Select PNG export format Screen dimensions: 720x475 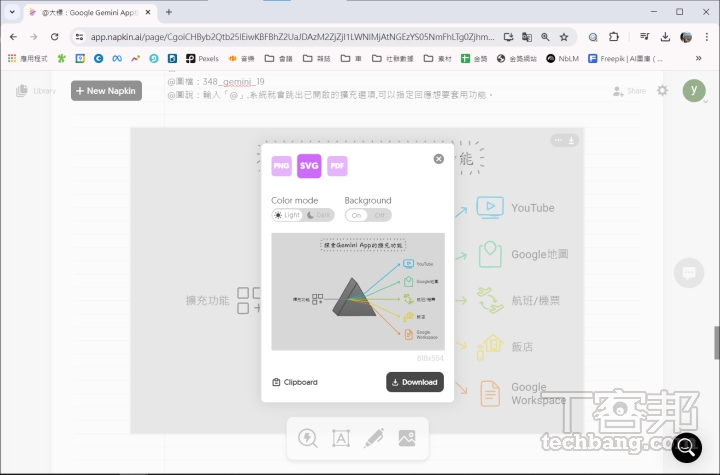coord(281,166)
